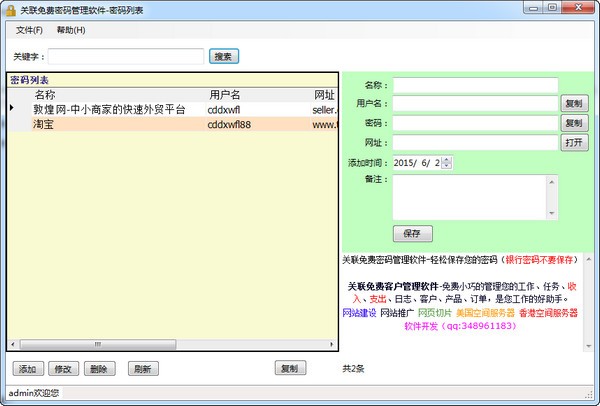Screen dimensions: 600x406
Task: Click the 名称 input field in the form
Action: 475,85
